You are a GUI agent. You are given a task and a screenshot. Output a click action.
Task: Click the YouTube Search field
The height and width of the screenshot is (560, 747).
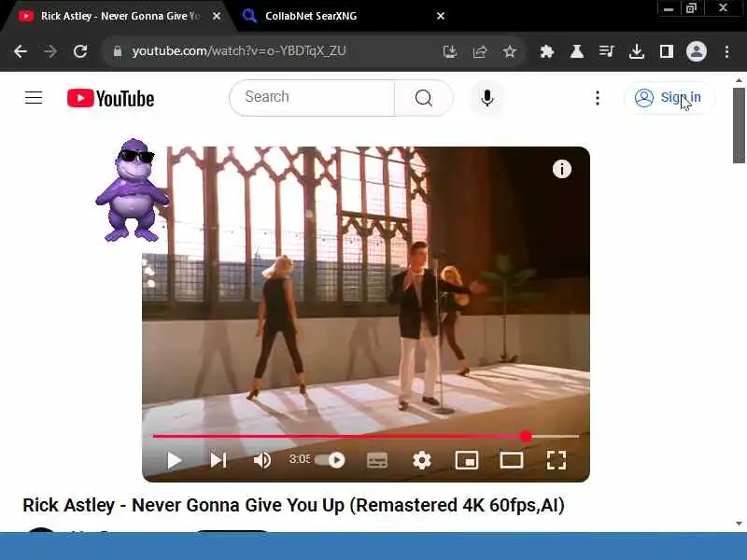point(312,98)
